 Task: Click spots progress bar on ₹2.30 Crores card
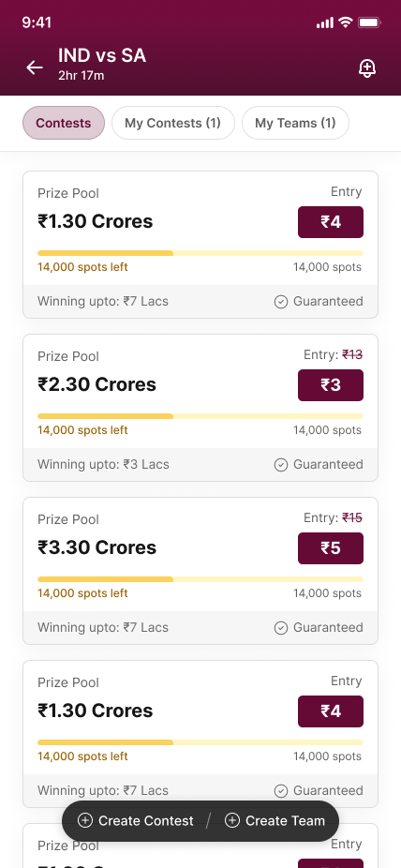coord(200,416)
